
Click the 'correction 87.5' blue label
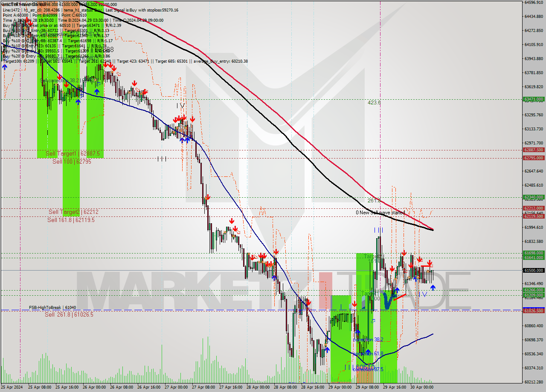tap(368, 369)
